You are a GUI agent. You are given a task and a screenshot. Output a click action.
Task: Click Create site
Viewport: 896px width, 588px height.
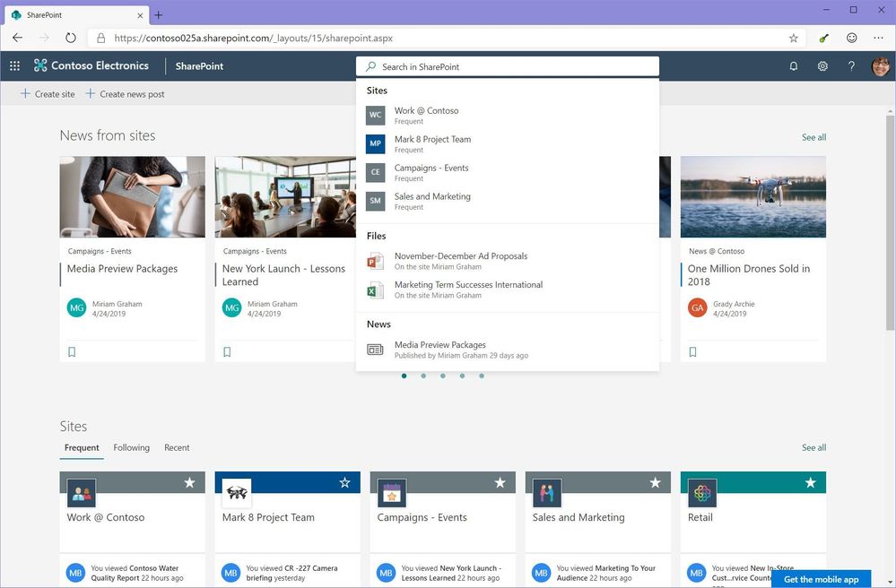point(48,93)
